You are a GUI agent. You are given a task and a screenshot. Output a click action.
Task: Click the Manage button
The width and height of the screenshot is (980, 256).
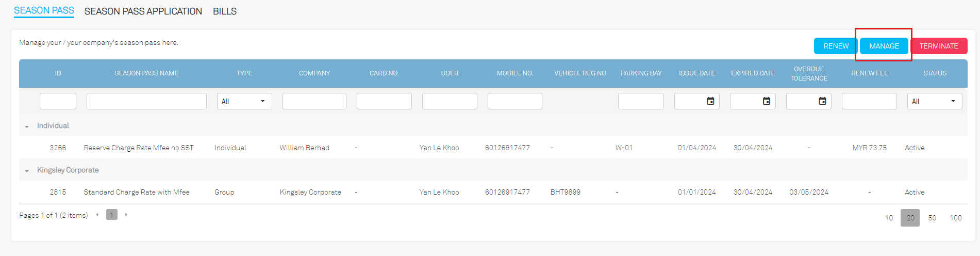[x=884, y=46]
